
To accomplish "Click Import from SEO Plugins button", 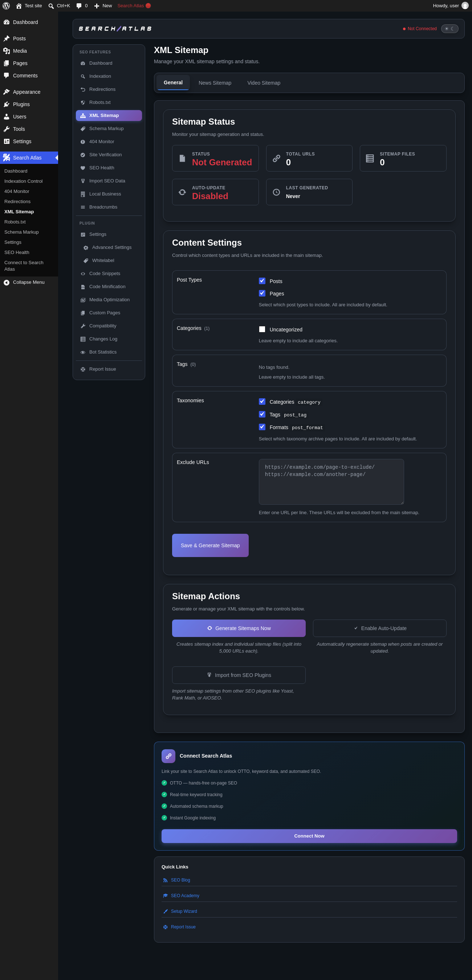I will tap(239, 675).
